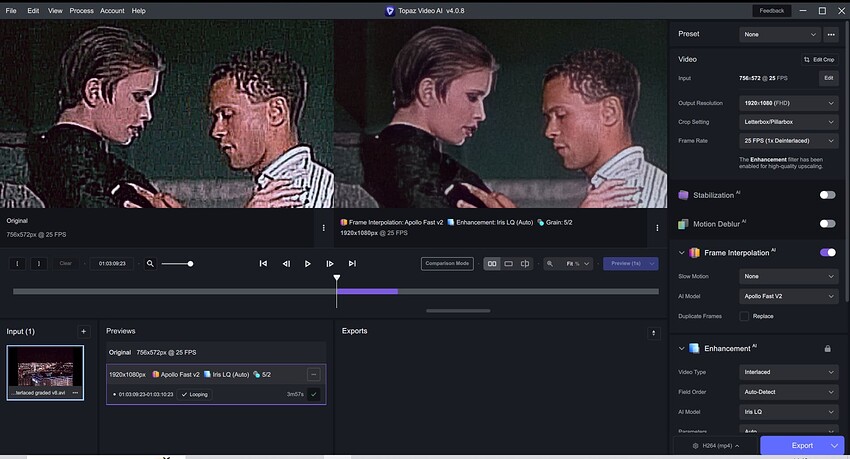Jump to the end of the video

(352, 263)
